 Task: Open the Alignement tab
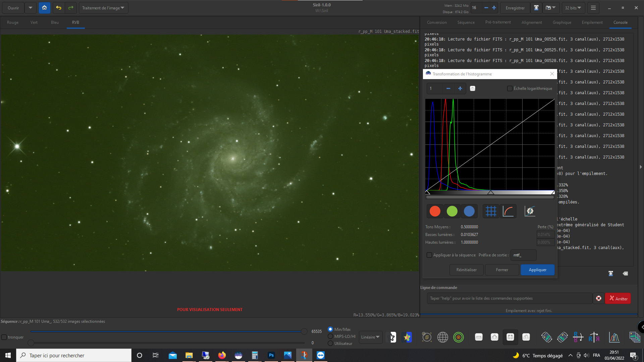tap(532, 22)
